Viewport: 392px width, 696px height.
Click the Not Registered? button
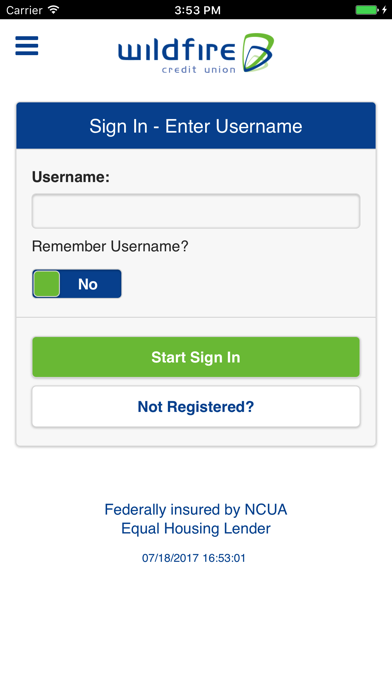(x=196, y=407)
